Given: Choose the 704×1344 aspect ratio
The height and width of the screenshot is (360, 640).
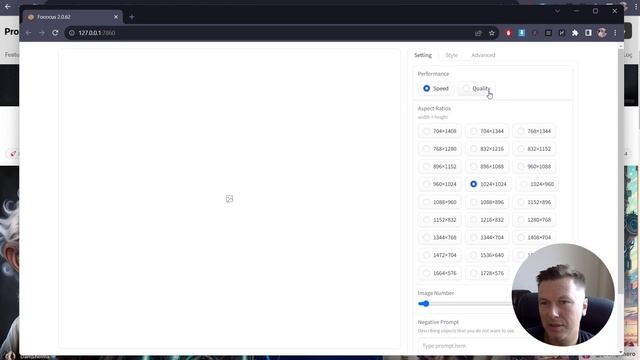Looking at the screenshot, I should click(x=487, y=131).
